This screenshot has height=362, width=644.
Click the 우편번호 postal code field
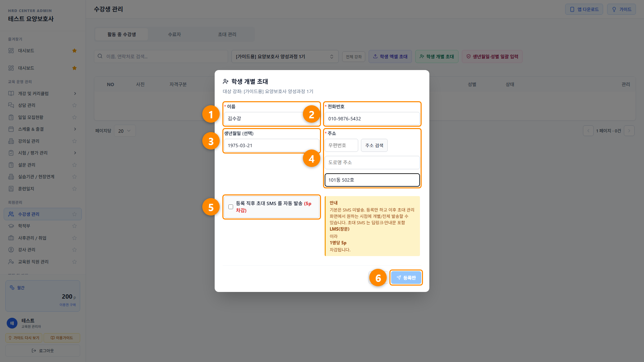tap(341, 145)
